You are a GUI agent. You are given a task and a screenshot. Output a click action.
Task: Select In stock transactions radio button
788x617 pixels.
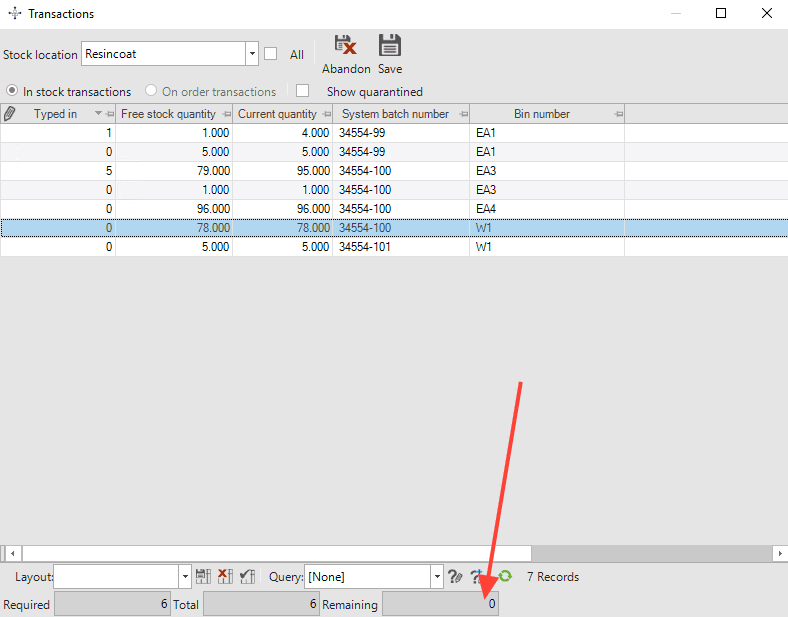12,91
